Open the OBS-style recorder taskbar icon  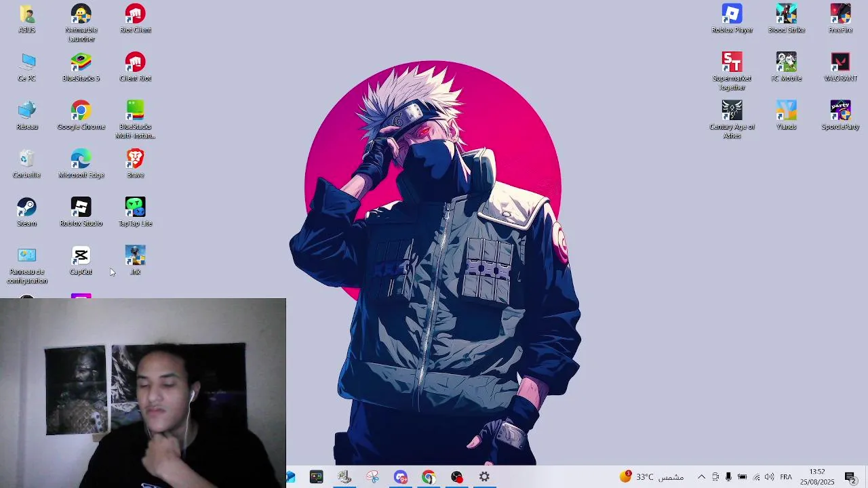coord(456,477)
